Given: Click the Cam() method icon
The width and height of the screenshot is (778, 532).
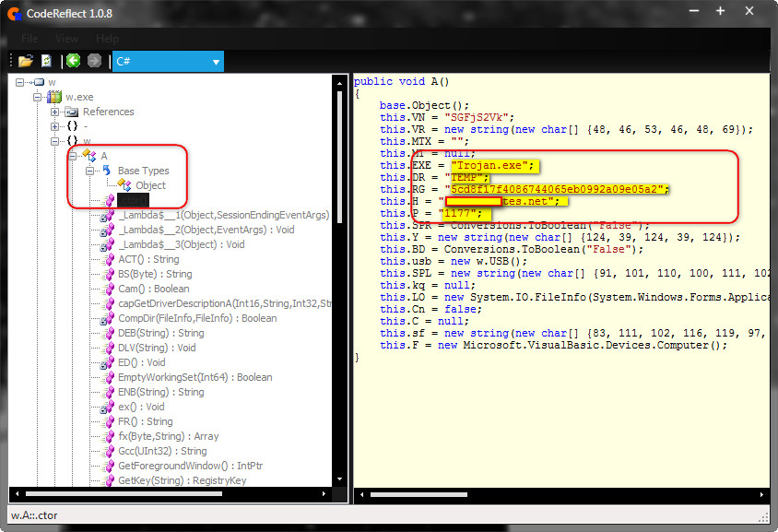Looking at the screenshot, I should 107,289.
